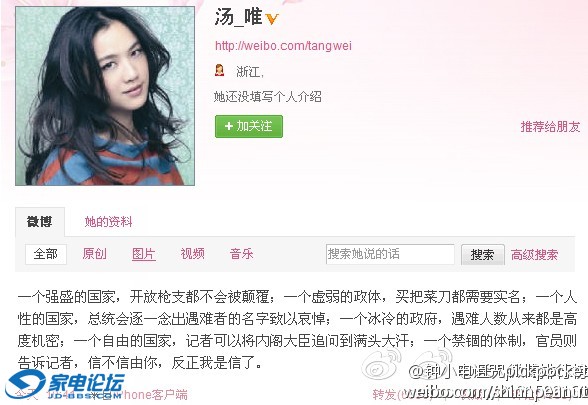
Task: Open the profile avatar photo
Action: tap(105, 96)
